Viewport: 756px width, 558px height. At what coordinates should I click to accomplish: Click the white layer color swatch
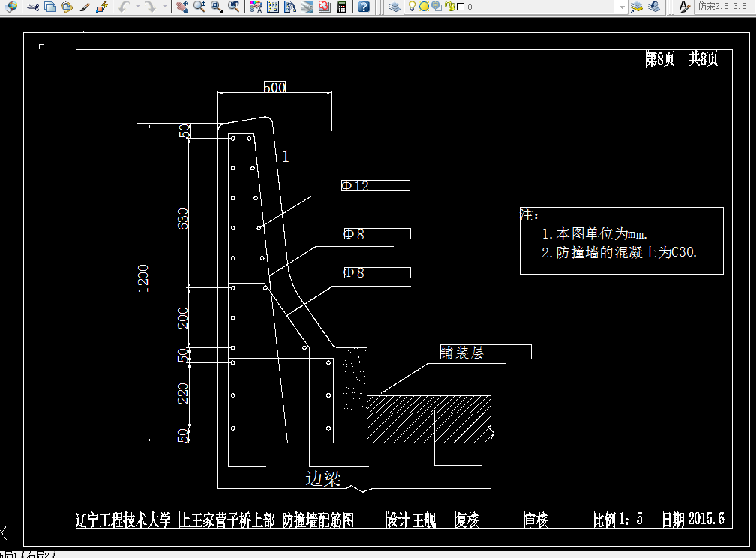tap(460, 7)
